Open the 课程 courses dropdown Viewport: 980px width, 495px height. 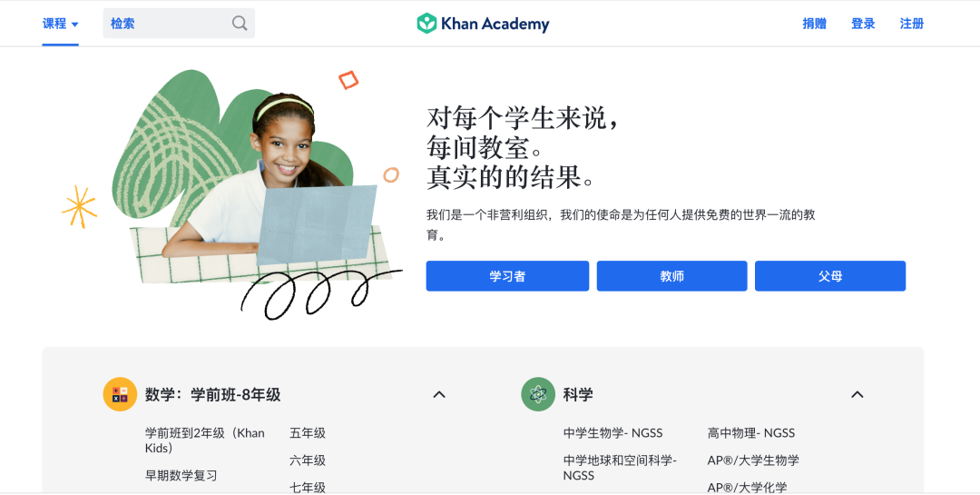pyautogui.click(x=61, y=24)
